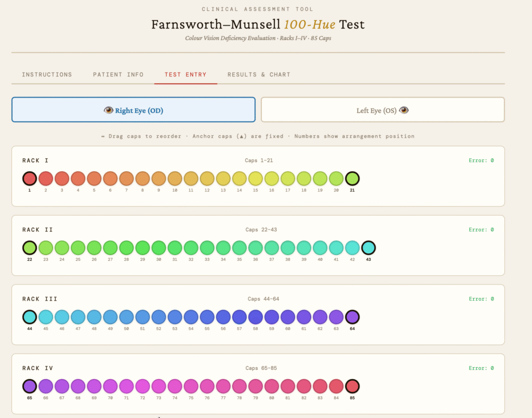Select the Left Eye (OS) option

[x=383, y=110]
